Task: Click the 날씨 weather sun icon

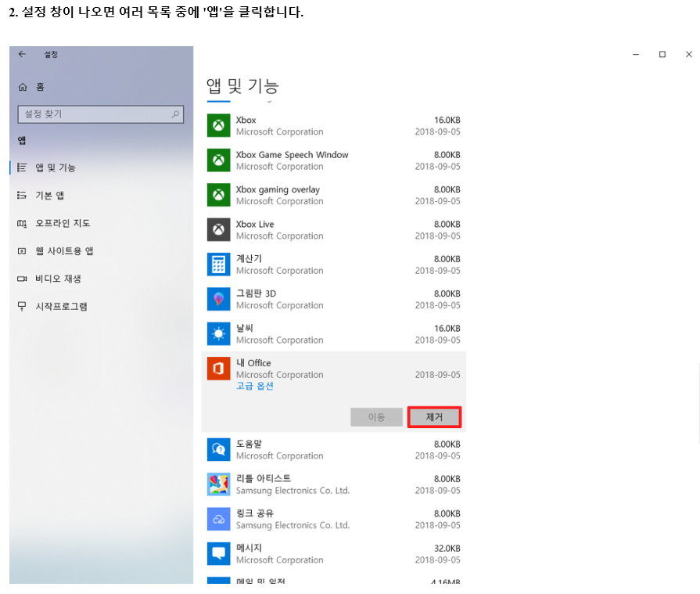Action: coord(219,333)
